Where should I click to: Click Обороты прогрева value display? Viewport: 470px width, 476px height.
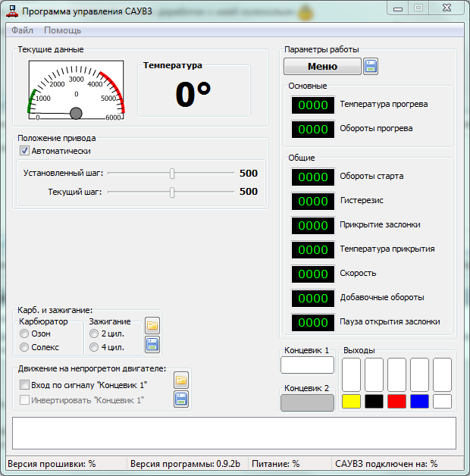point(313,130)
